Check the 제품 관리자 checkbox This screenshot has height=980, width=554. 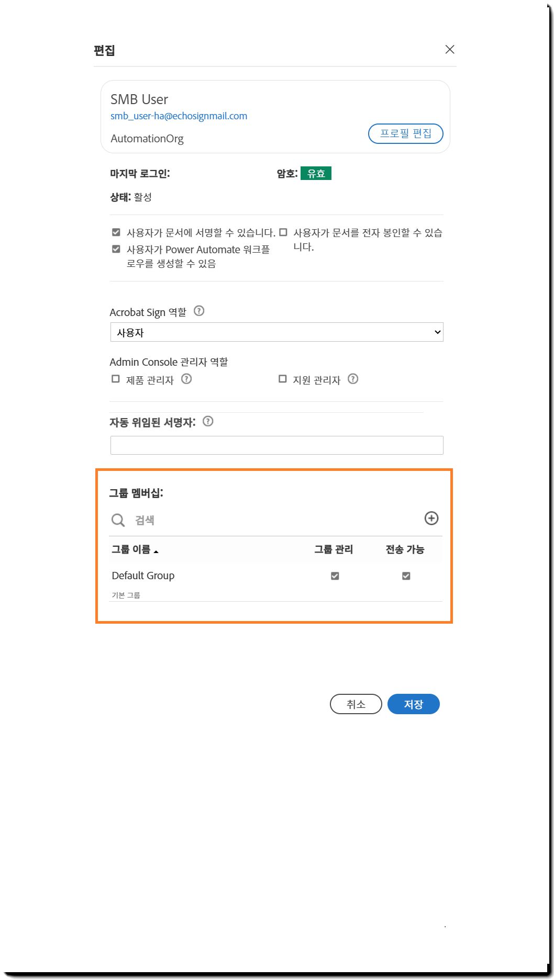(x=116, y=379)
